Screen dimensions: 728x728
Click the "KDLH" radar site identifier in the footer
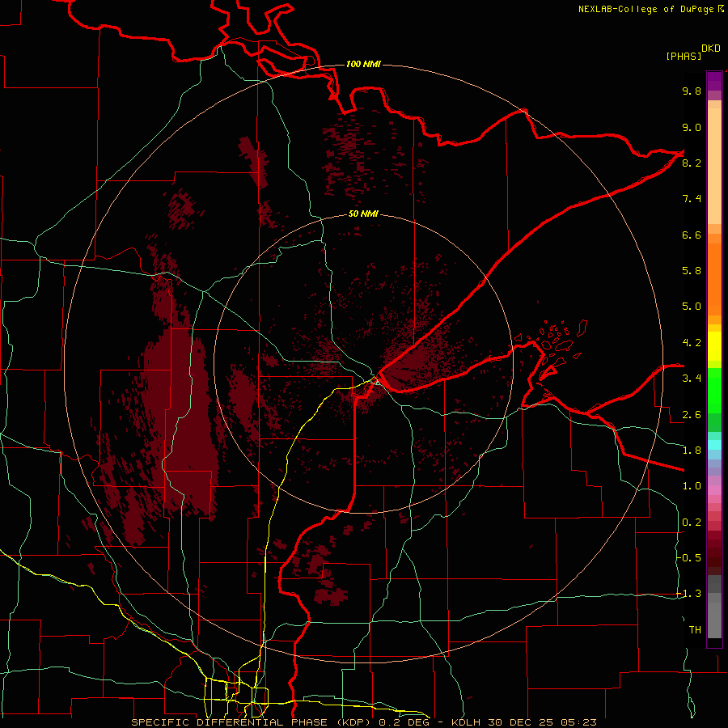[466, 722]
